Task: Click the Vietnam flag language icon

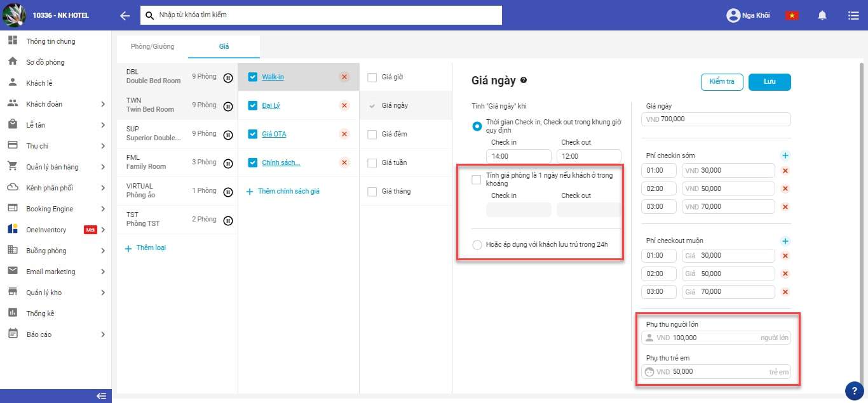Action: (792, 15)
